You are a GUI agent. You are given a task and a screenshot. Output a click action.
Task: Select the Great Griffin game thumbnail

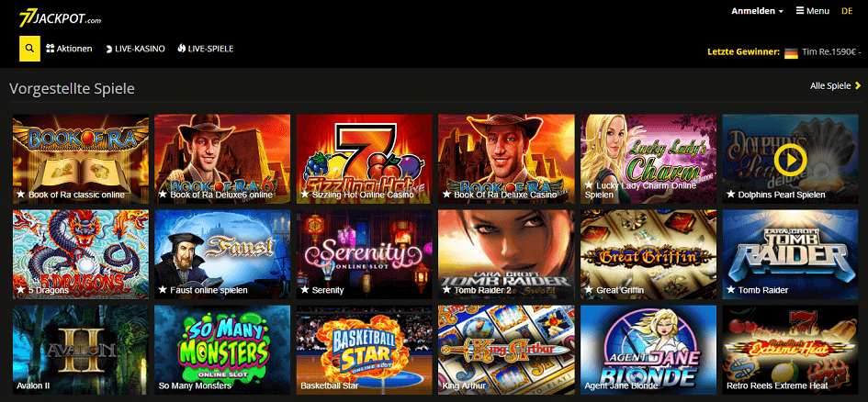pos(648,254)
